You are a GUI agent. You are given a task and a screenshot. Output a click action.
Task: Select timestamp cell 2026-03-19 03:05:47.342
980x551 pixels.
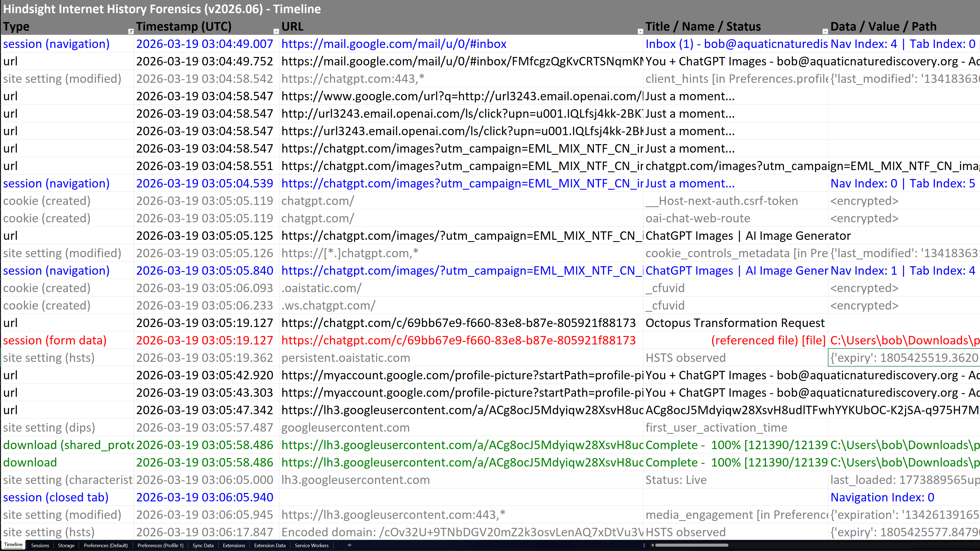click(x=207, y=410)
